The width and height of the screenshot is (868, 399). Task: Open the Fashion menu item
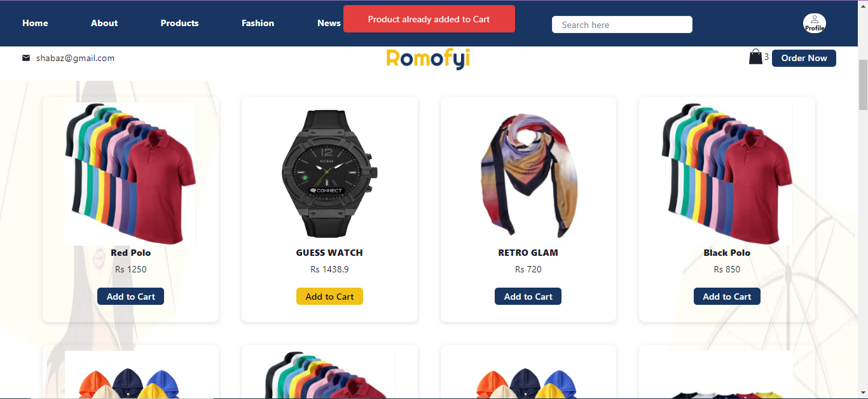coord(258,23)
